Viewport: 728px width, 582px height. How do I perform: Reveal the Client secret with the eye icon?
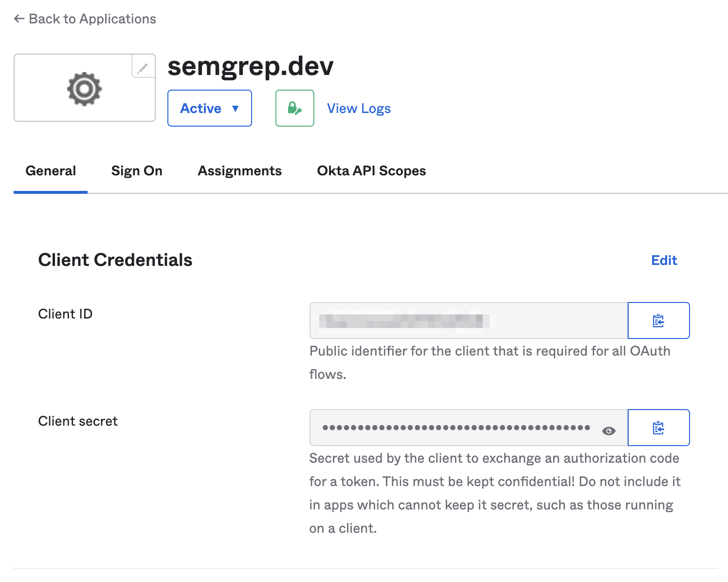click(x=608, y=431)
